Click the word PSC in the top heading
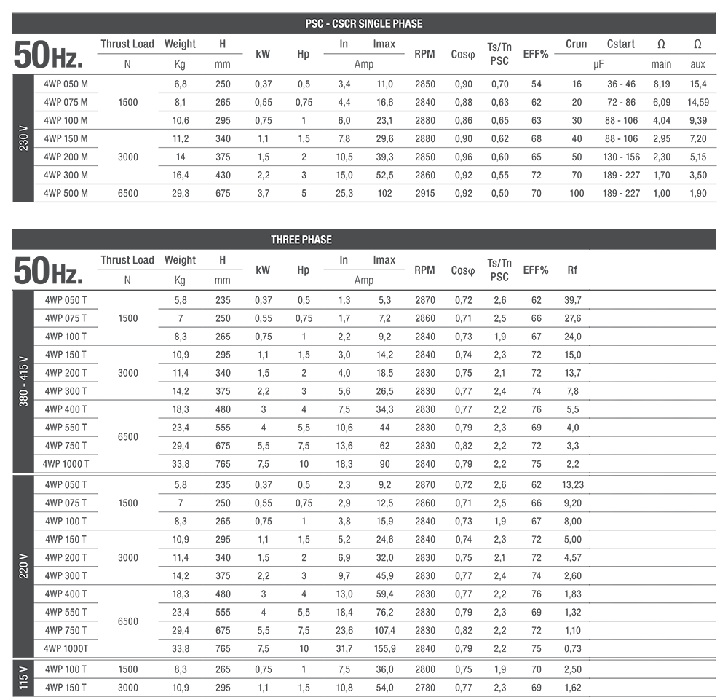Screen dimensions: 728x700 (314, 23)
